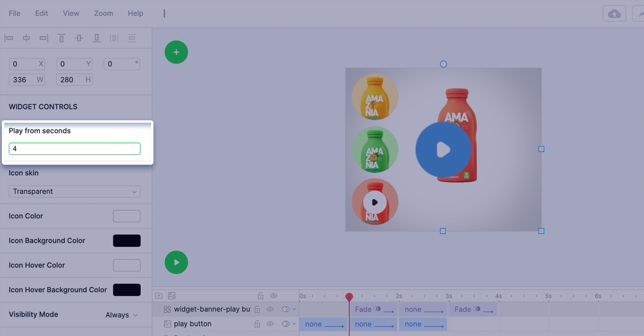Open the View menu
Screen dimensions: 644x336
click(x=71, y=13)
